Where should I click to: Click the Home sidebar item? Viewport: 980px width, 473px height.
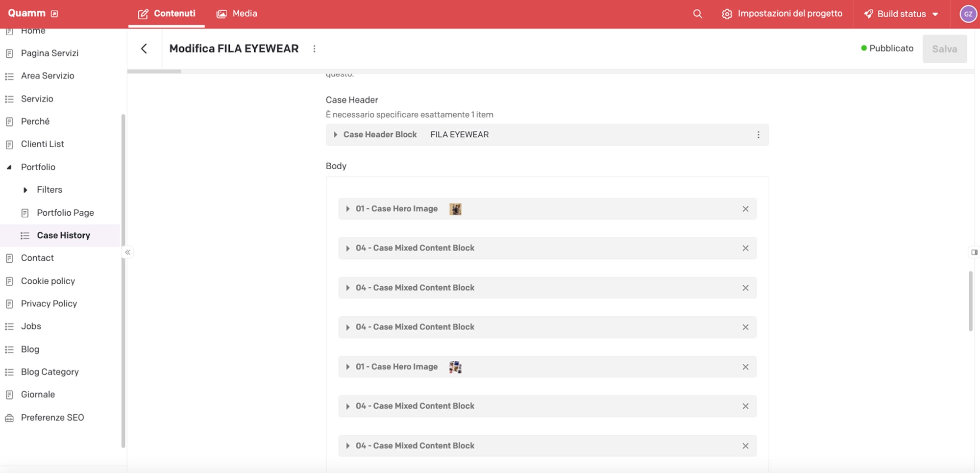33,31
